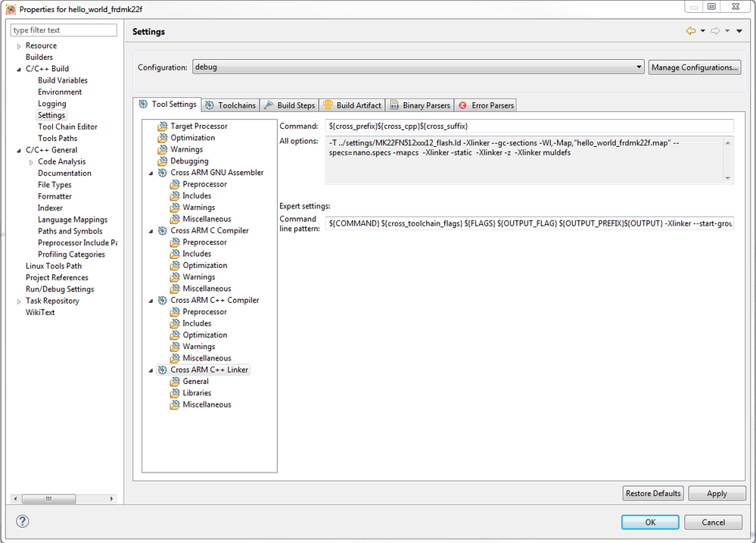Click the type filter text field
The image size is (756, 543).
64,30
